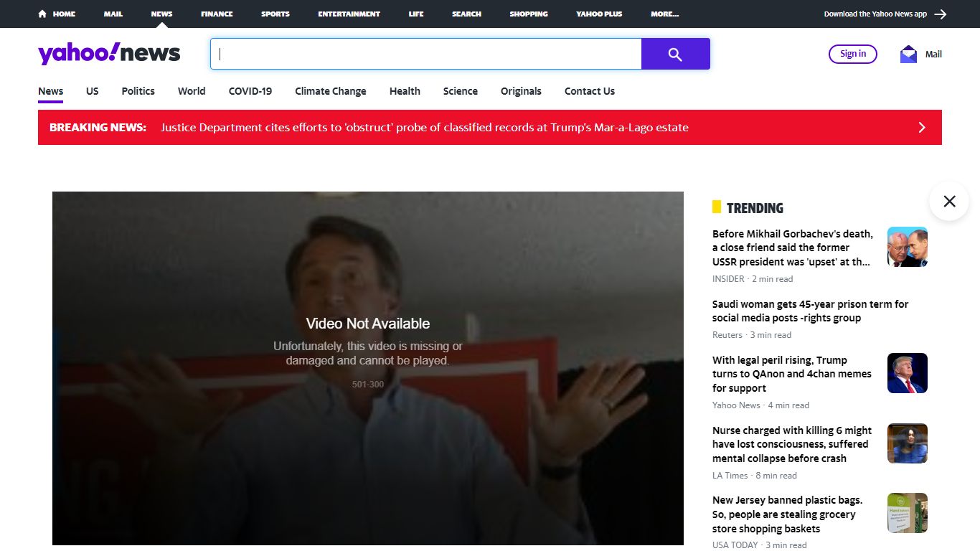Click the Gorbachev story thumbnail
The width and height of the screenshot is (980, 551).
pyautogui.click(x=908, y=247)
